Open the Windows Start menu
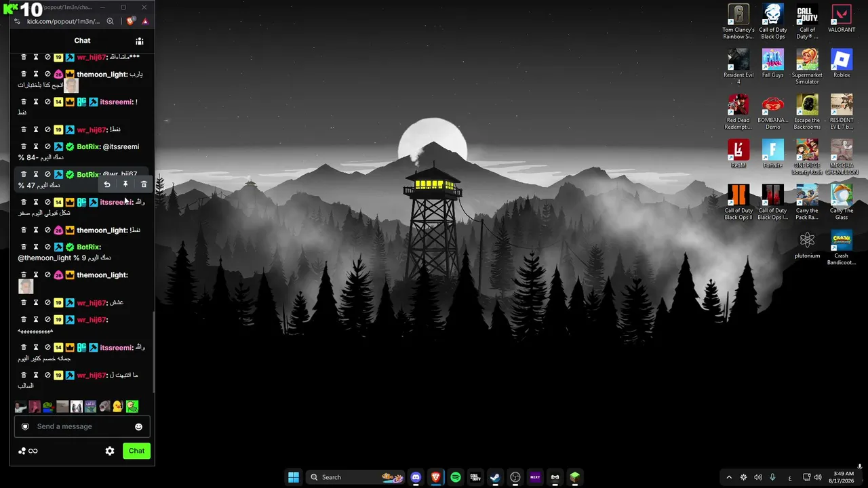The height and width of the screenshot is (488, 868). coord(294,477)
